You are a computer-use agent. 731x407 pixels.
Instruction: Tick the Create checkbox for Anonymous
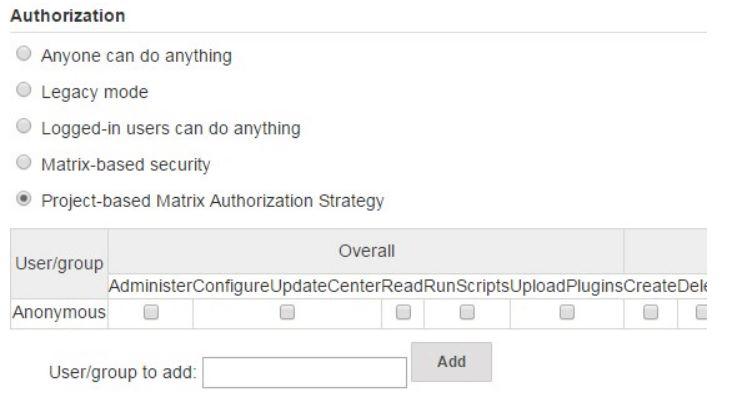pyautogui.click(x=651, y=313)
